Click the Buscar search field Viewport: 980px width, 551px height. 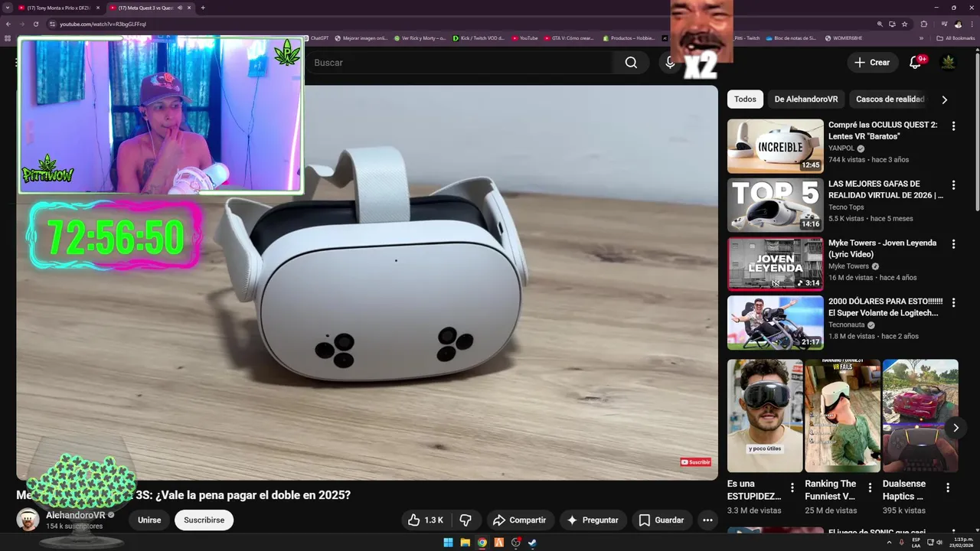point(459,63)
